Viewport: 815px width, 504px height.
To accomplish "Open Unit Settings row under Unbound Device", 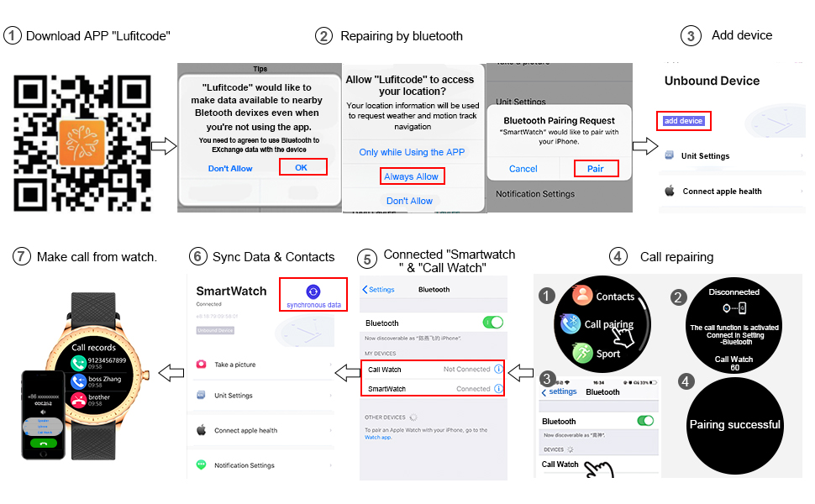I will pyautogui.click(x=732, y=156).
